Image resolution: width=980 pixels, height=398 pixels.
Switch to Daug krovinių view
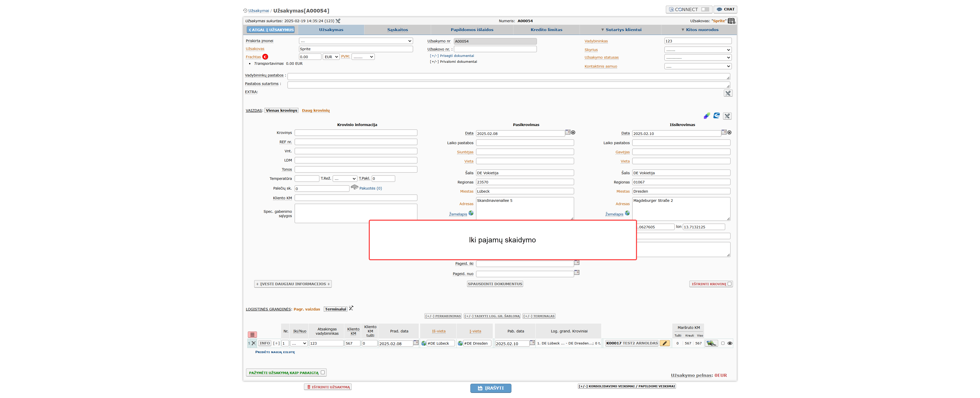316,111
